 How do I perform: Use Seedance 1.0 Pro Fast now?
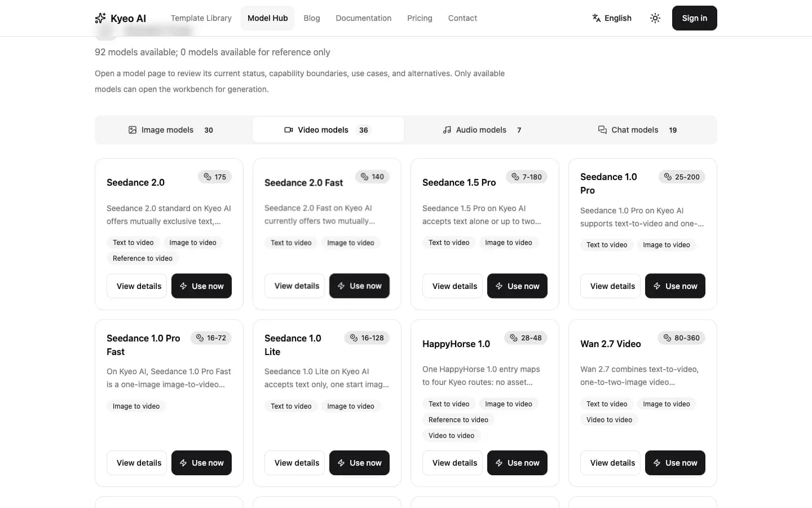pos(201,463)
